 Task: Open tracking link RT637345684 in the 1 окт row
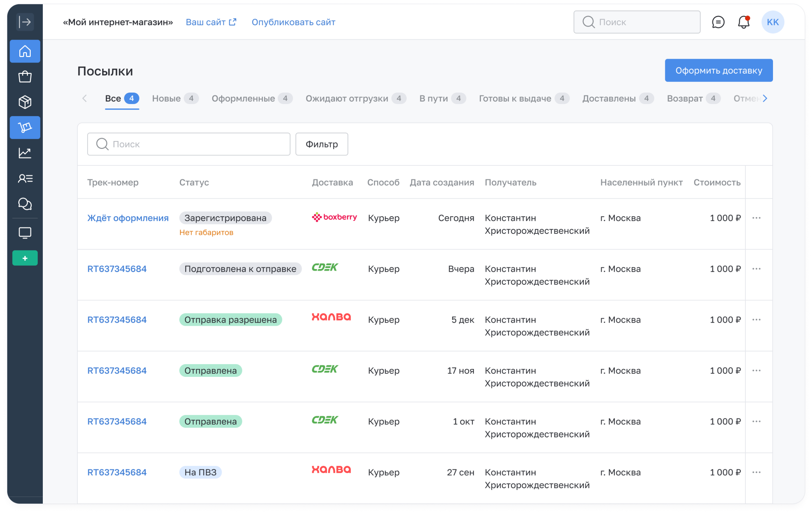(117, 421)
